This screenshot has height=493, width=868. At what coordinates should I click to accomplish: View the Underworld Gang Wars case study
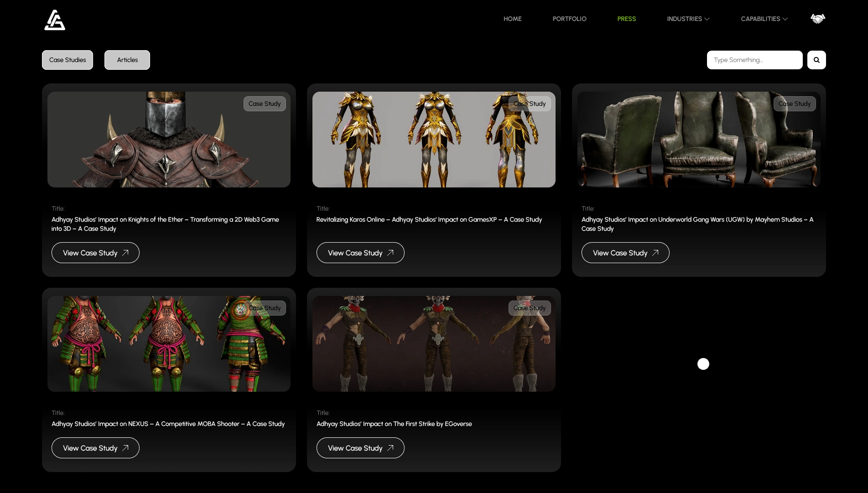click(625, 253)
